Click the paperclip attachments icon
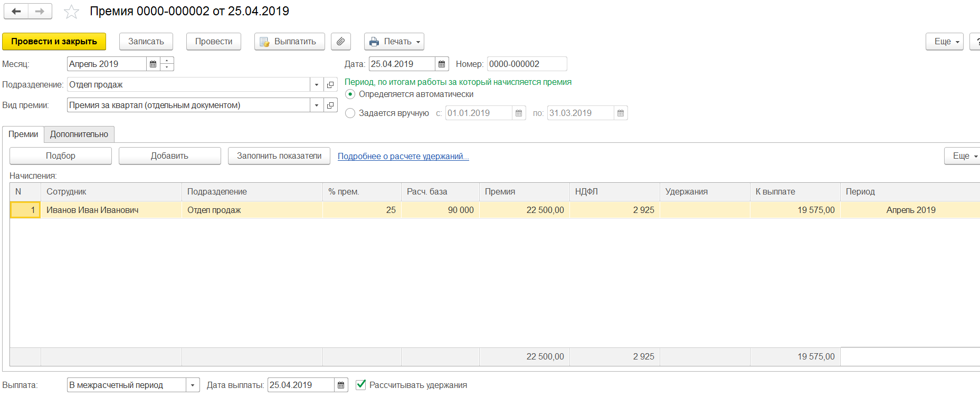The width and height of the screenshot is (980, 398). click(341, 42)
